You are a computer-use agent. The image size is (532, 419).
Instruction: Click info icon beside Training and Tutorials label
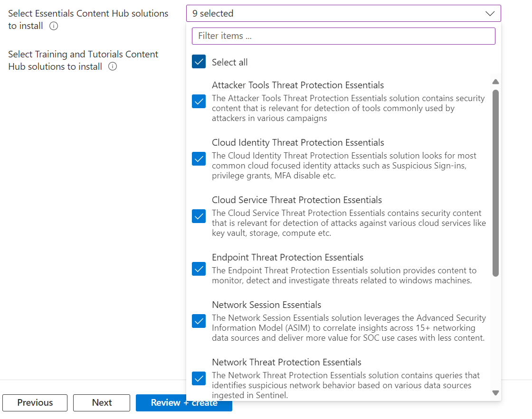[x=113, y=67]
